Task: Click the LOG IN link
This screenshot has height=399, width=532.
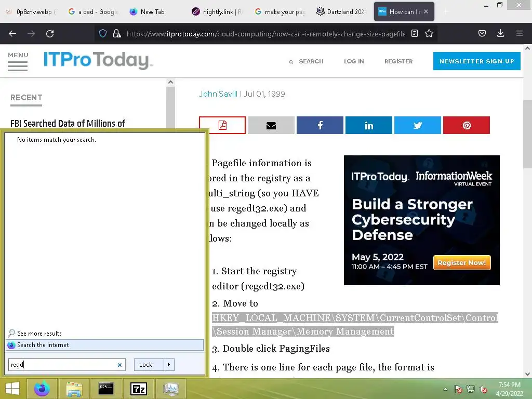Action: 354,61
